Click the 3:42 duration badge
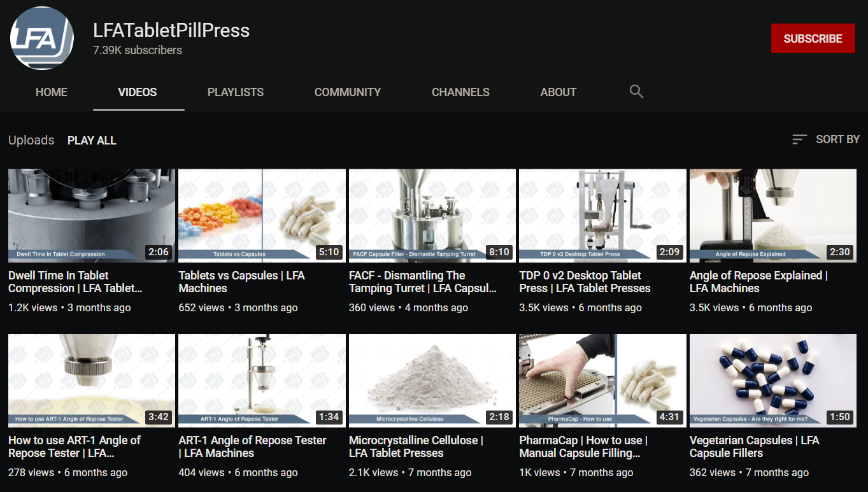This screenshot has height=492, width=868. (159, 417)
